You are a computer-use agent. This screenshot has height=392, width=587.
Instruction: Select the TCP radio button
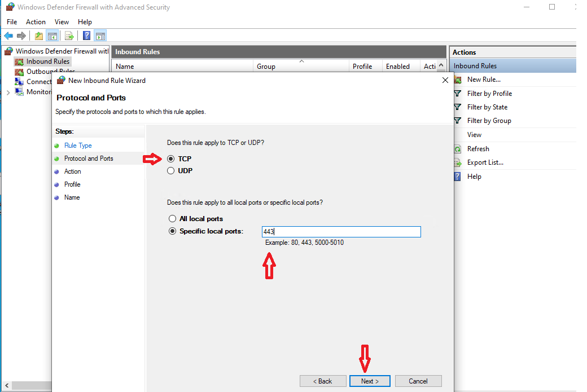(170, 159)
